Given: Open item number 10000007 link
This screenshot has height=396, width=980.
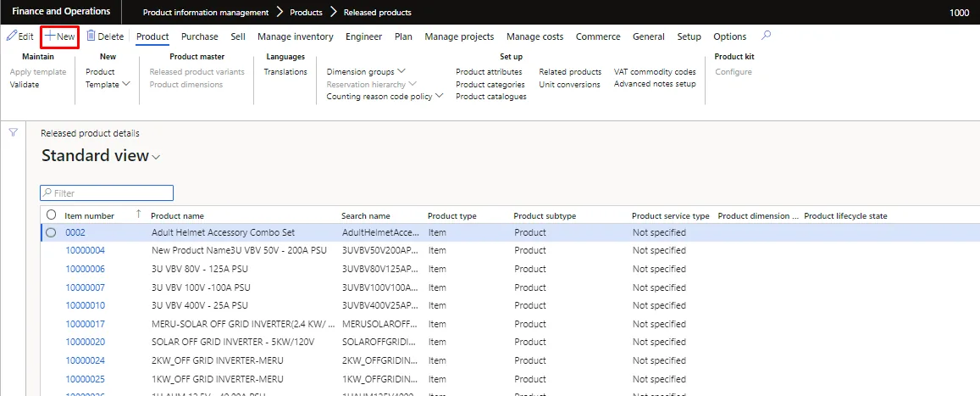Looking at the screenshot, I should click(85, 287).
